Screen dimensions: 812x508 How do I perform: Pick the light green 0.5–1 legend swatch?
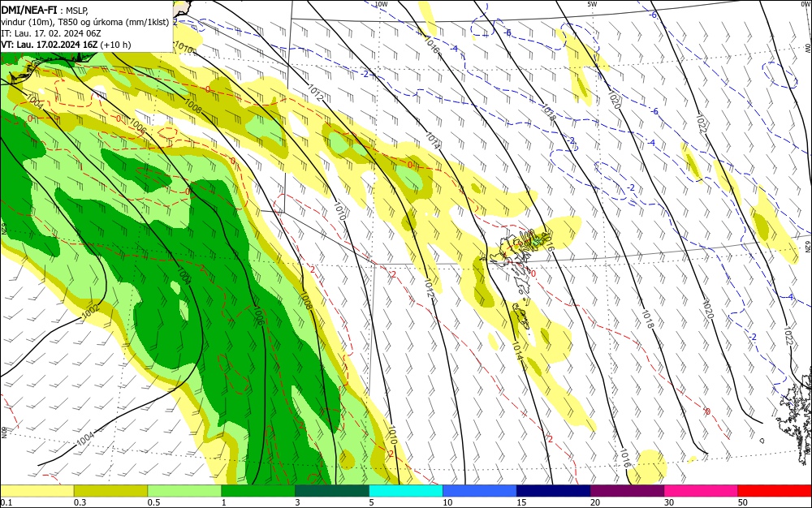coord(184,491)
